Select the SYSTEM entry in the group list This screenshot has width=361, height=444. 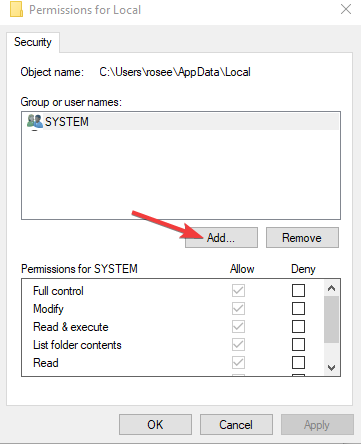coord(181,122)
